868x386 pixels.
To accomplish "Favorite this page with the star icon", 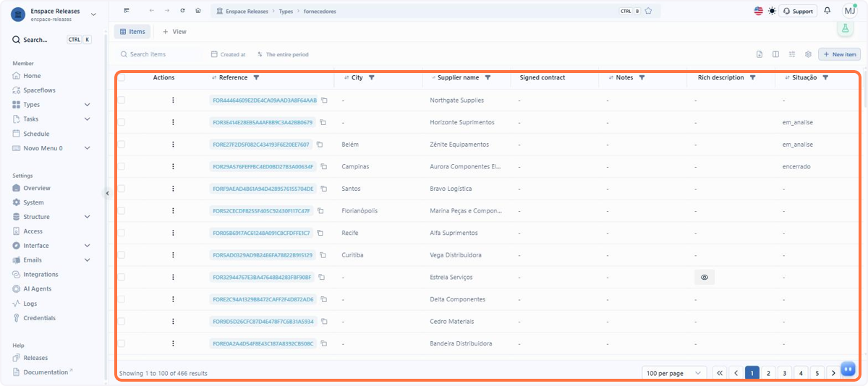I will tap(648, 11).
